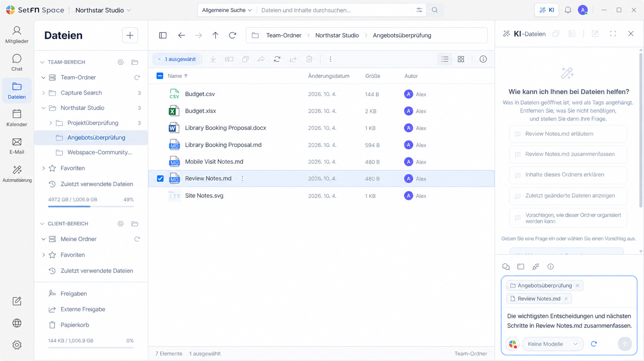Click suggestion Inhalte dieses Ordners erklären
This screenshot has width=644, height=361.
(568, 175)
